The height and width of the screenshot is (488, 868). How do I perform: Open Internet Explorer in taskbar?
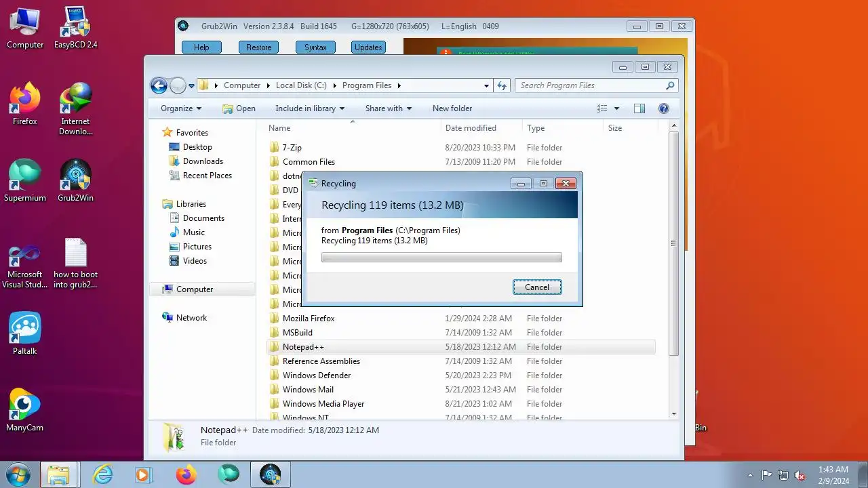(x=102, y=475)
